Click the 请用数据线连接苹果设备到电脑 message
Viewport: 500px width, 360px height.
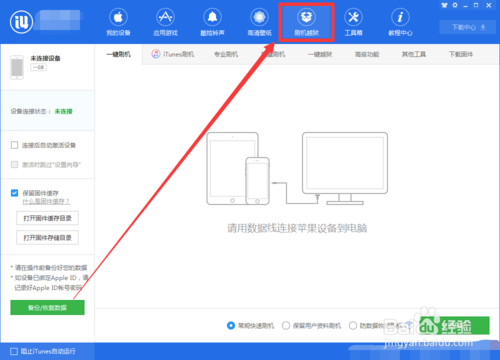point(297,228)
